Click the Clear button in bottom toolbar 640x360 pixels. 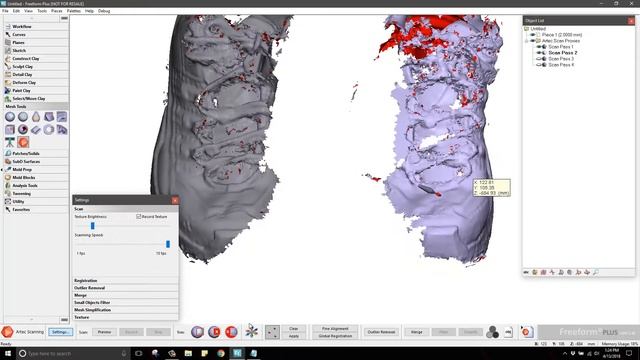click(293, 328)
